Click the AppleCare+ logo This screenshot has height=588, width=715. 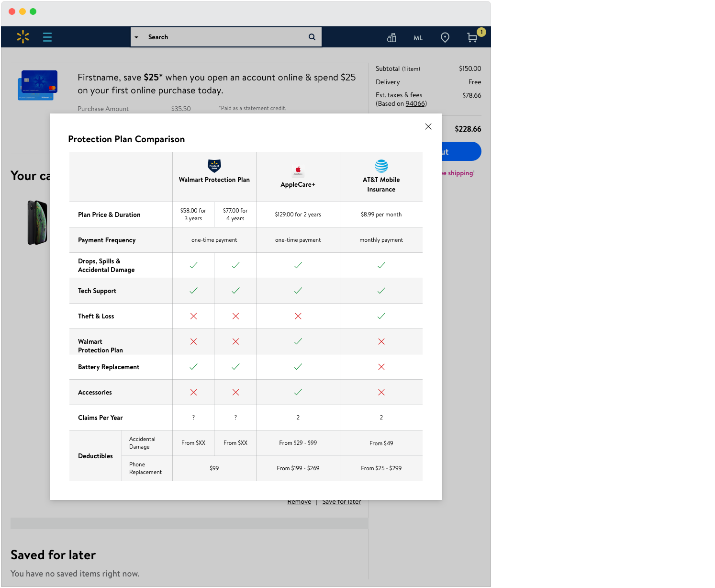(x=298, y=170)
